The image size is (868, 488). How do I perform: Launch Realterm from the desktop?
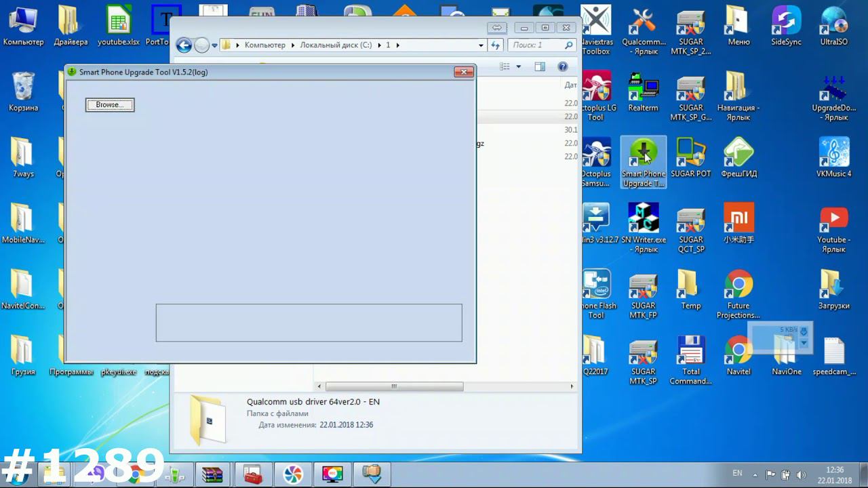(x=644, y=91)
